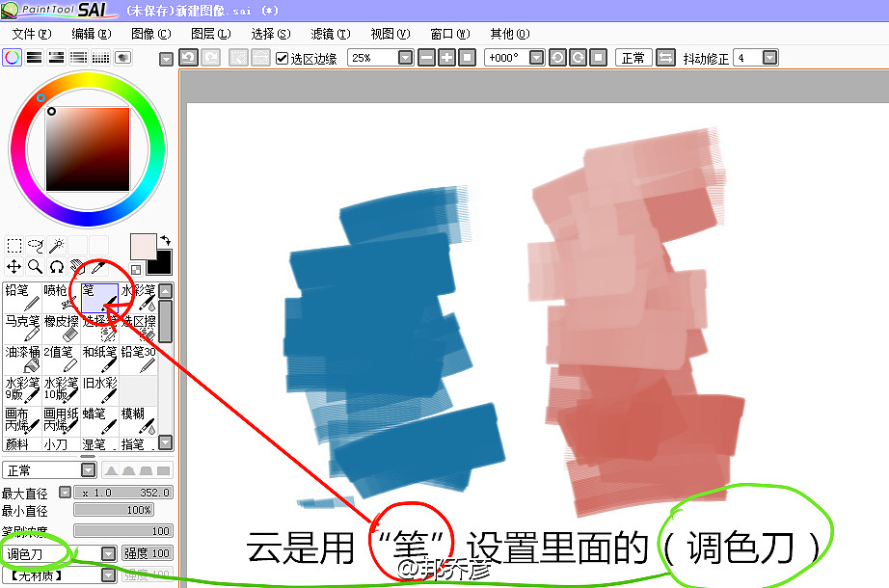889x588 pixels.
Task: Open the 图层 menu
Action: (x=209, y=34)
